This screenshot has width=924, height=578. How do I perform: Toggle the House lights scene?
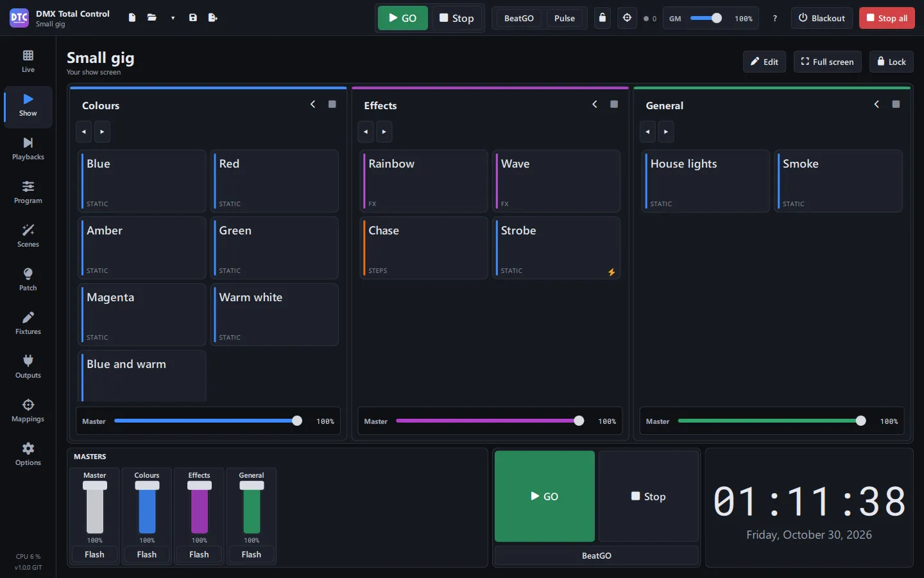click(x=706, y=181)
